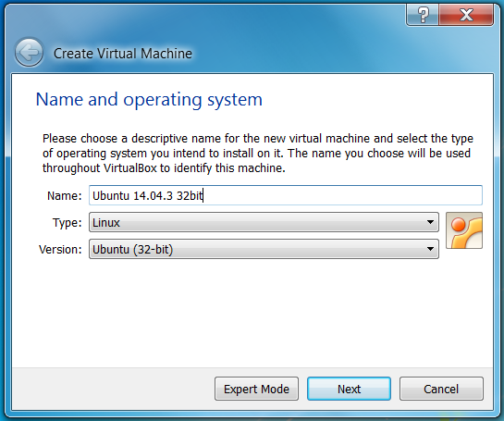504x421 pixels.
Task: Open the Version dropdown showing Ubuntu (32-bit)
Action: click(264, 249)
